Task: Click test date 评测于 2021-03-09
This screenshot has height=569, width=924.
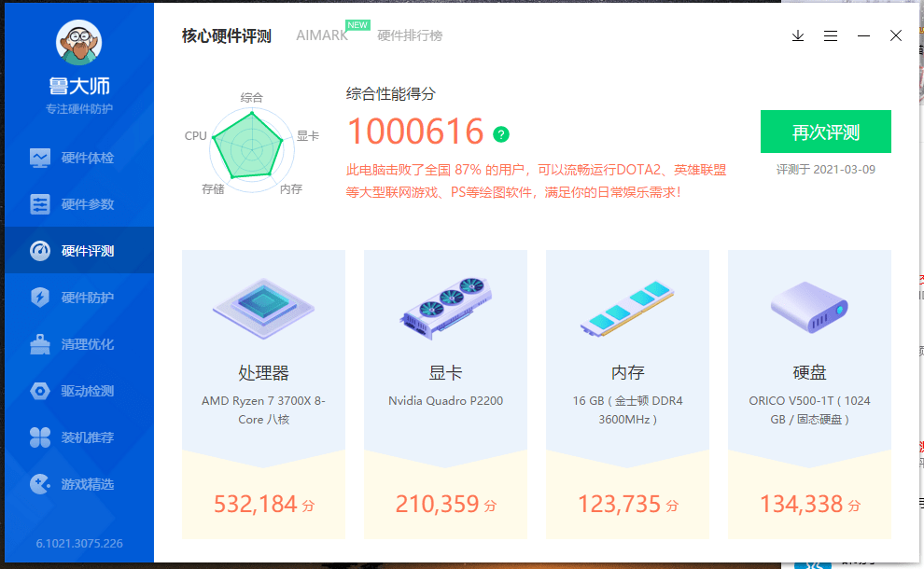Action: coord(826,170)
